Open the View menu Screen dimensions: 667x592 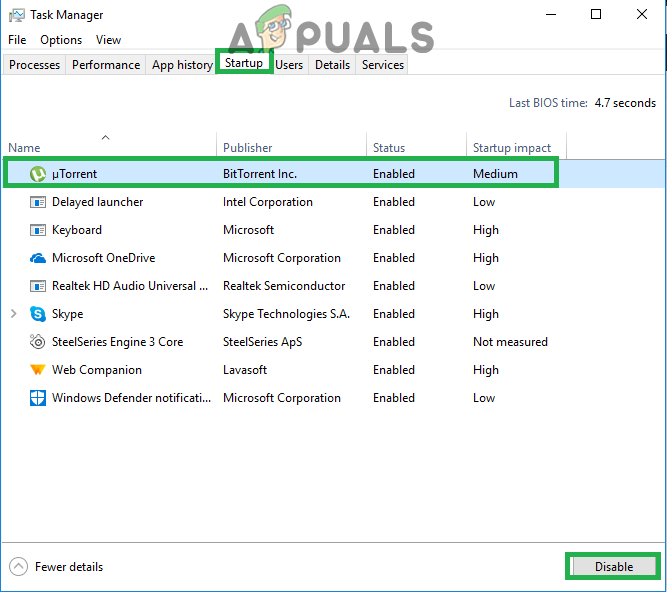[x=108, y=40]
